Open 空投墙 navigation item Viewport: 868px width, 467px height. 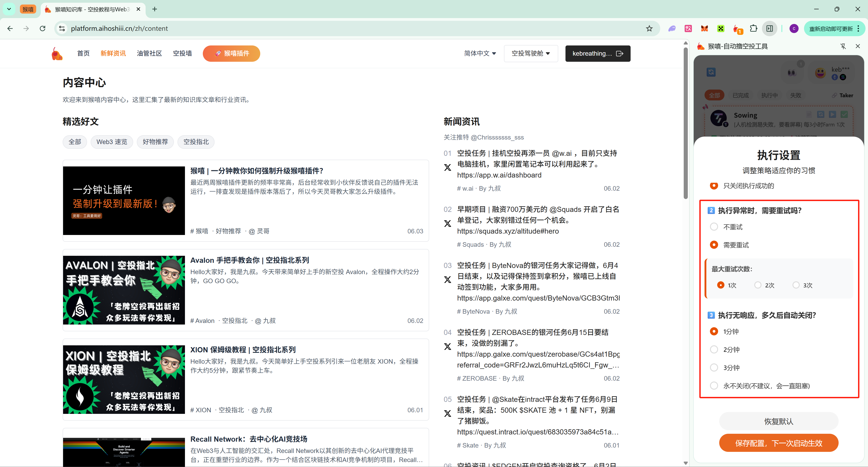182,53
